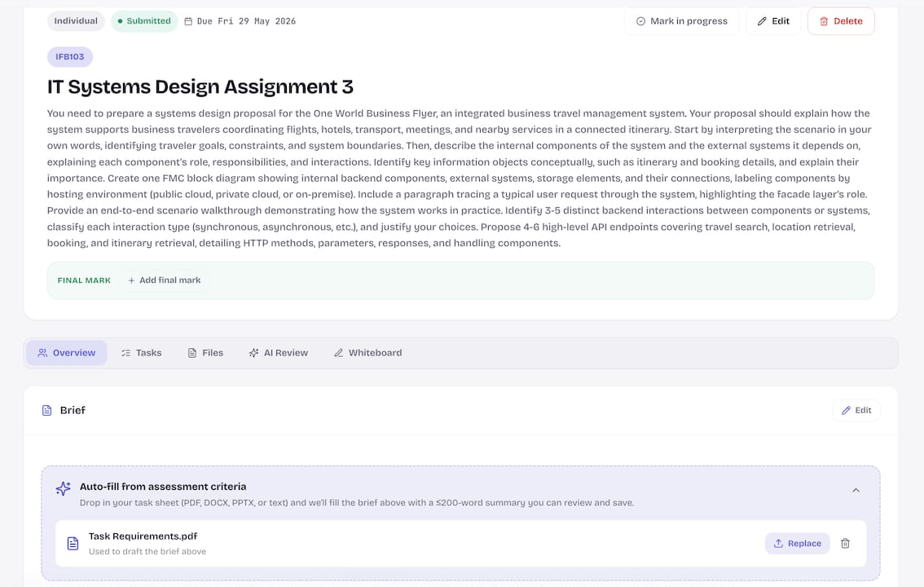
Task: Click the pencil icon on Whiteboard tab
Action: [x=338, y=353]
